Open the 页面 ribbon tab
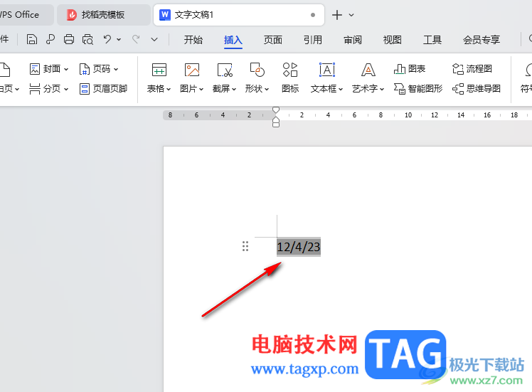The image size is (532, 392). tap(273, 40)
